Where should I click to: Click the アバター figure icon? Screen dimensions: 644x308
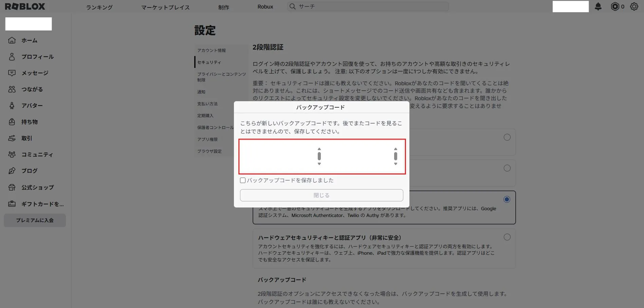tap(12, 105)
